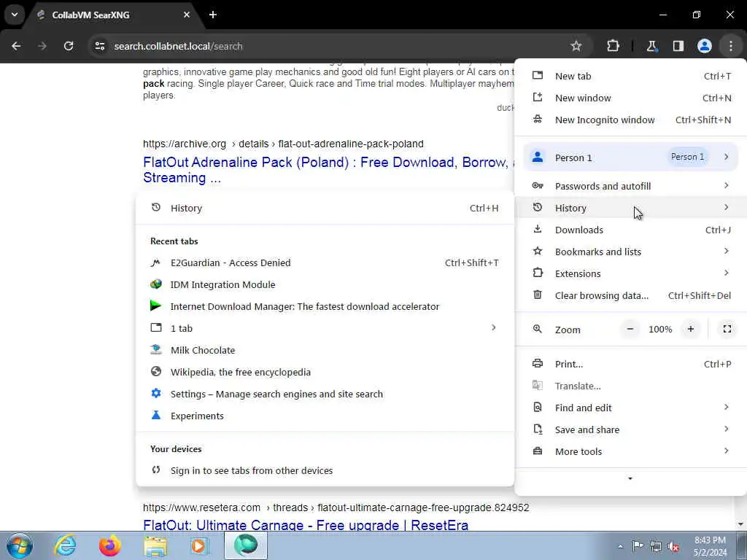Click the active browser taskbar icon
The height and width of the screenshot is (560, 747).
click(246, 545)
